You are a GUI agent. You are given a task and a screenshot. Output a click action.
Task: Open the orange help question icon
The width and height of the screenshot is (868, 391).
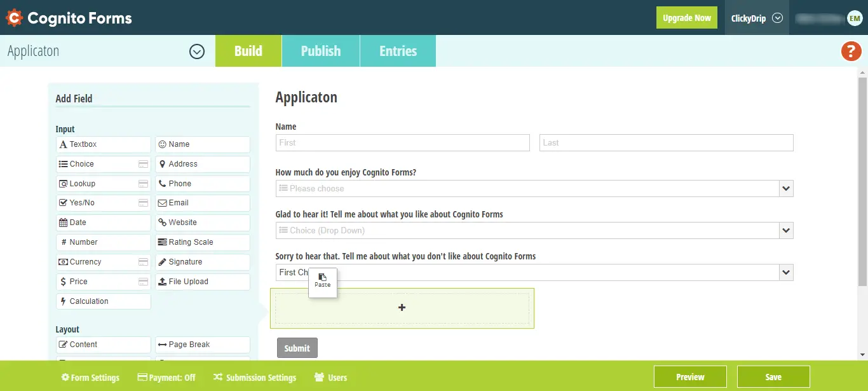click(851, 51)
